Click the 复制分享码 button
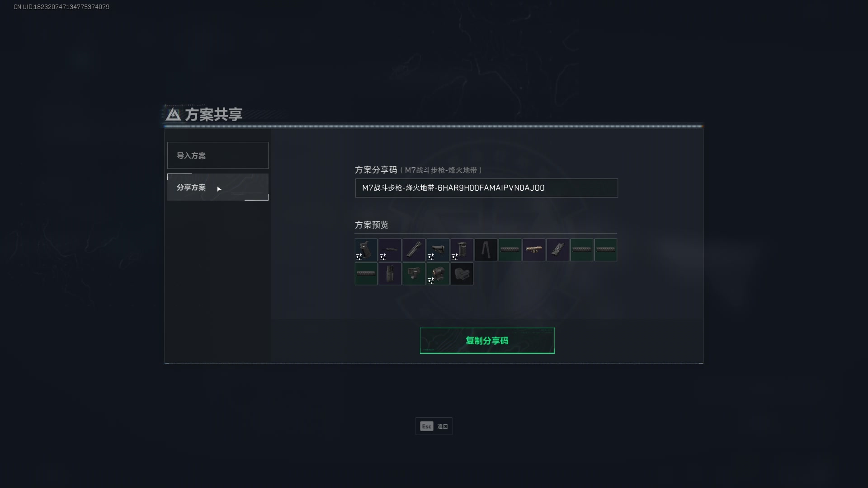The width and height of the screenshot is (868, 488). (487, 341)
